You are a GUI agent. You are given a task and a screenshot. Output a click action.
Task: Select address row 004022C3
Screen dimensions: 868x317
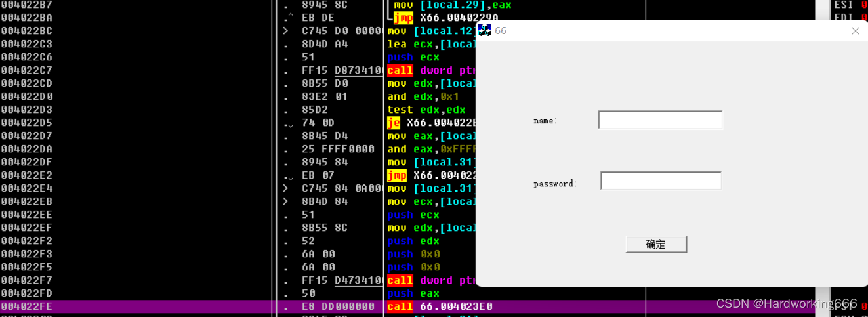point(27,44)
